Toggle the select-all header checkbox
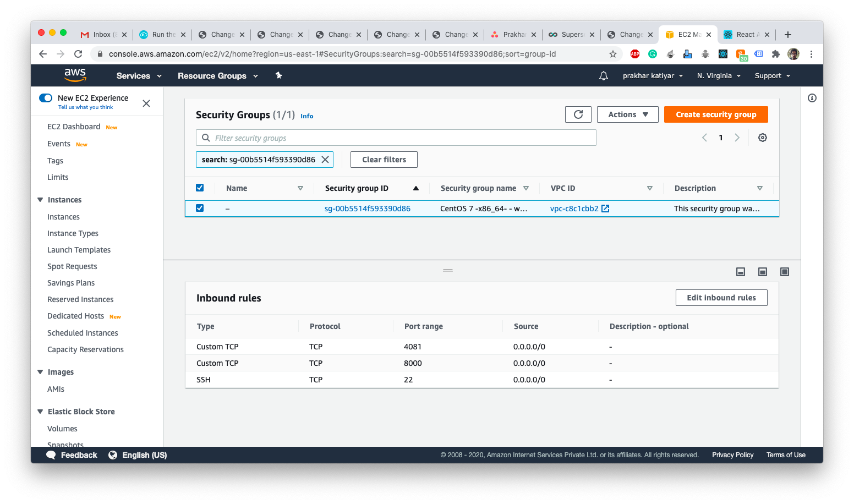 click(x=200, y=188)
